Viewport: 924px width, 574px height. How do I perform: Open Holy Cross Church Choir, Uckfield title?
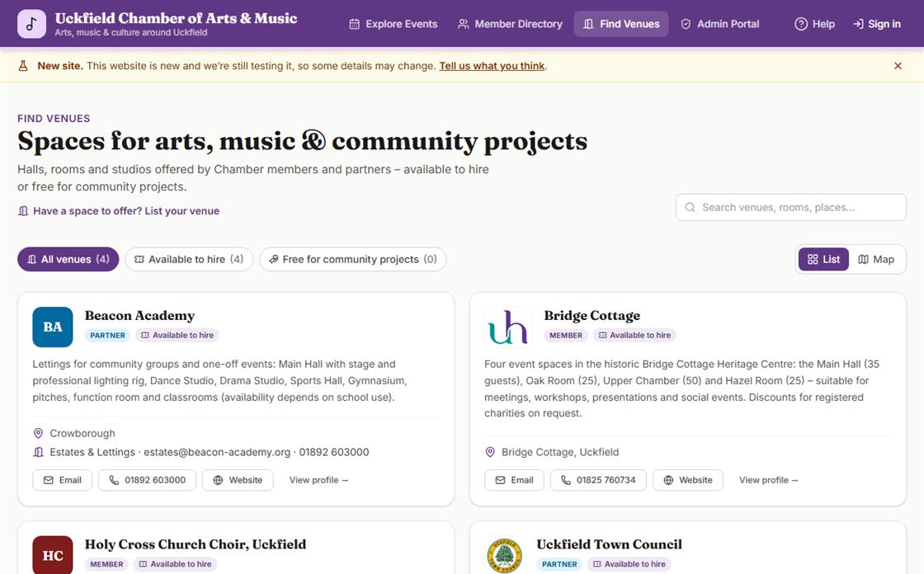pos(196,544)
